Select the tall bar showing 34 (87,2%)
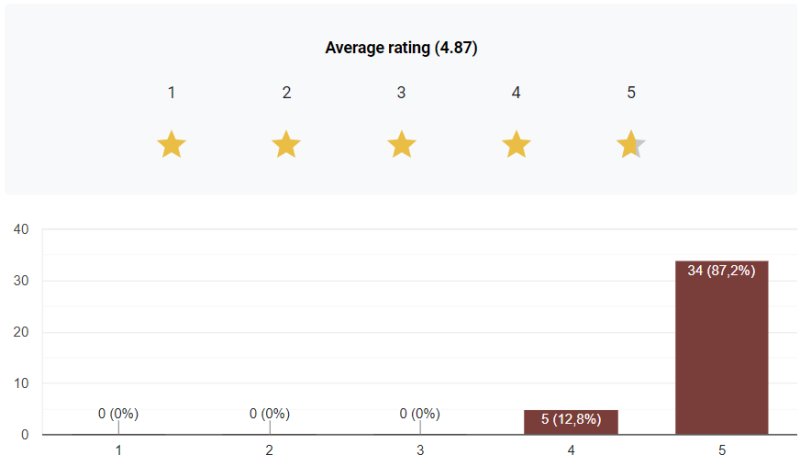The width and height of the screenshot is (800, 466). [721, 350]
